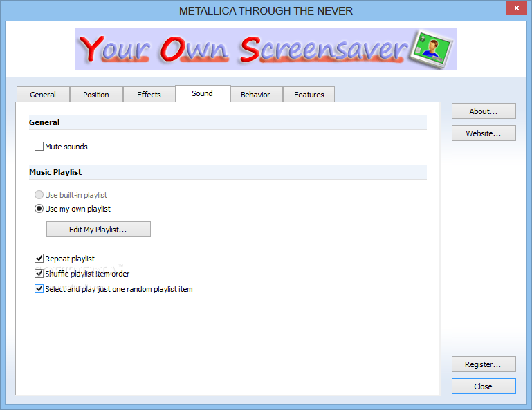
Task: Click the Music Playlist section heading
Action: click(55, 172)
